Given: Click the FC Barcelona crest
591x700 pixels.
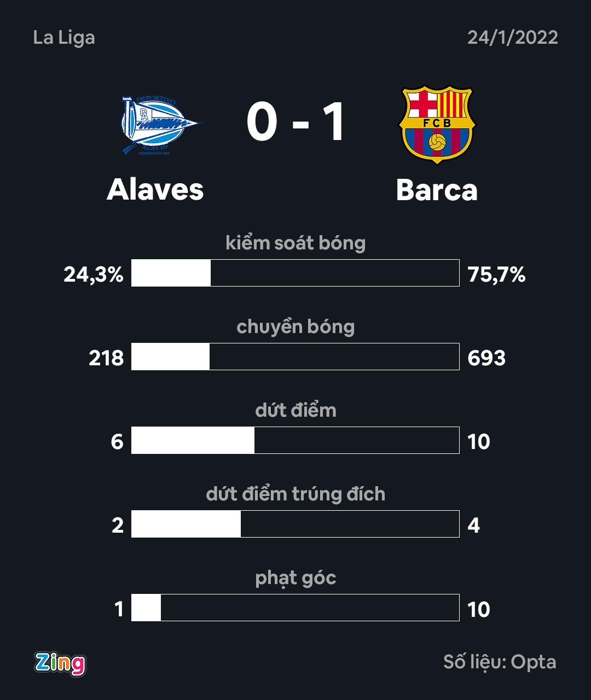Looking at the screenshot, I should 437,124.
